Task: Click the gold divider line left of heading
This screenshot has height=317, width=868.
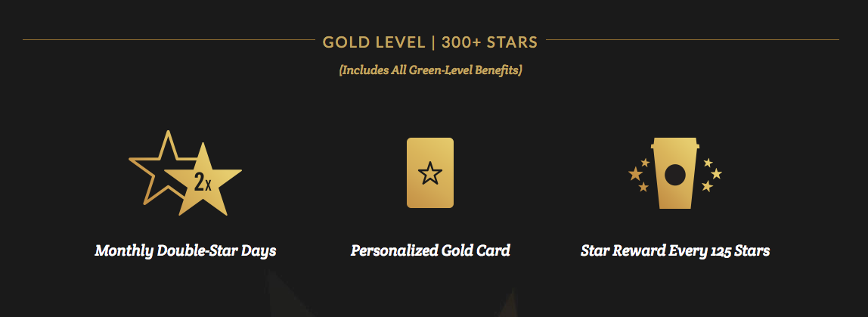Action: [x=169, y=40]
